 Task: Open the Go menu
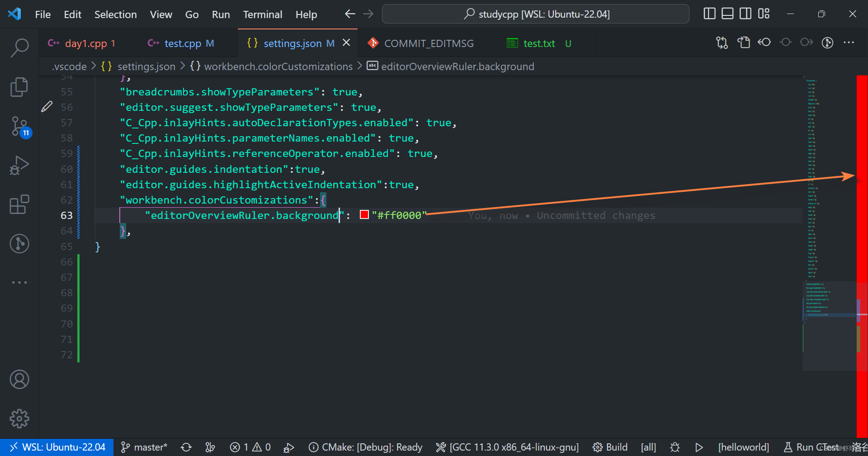192,14
